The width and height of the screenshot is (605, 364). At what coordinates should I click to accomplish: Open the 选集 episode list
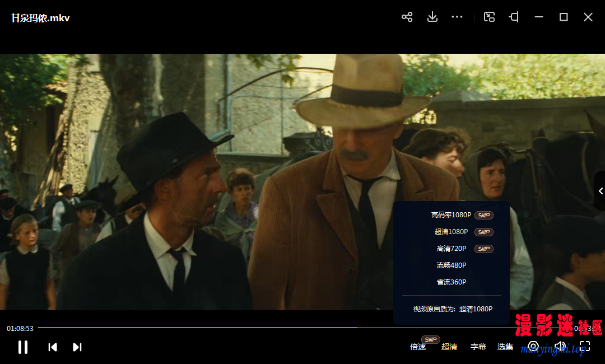point(505,347)
